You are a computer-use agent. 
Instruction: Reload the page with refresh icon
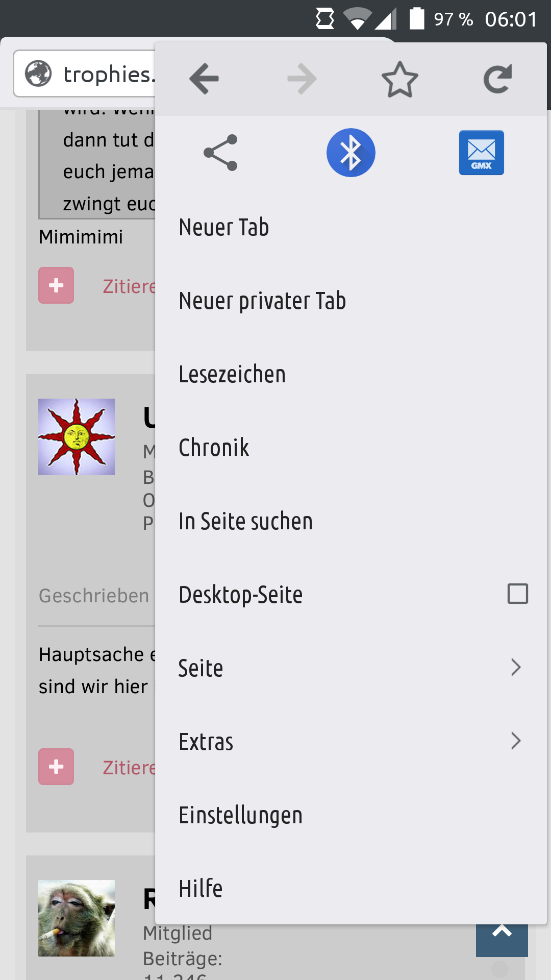[x=498, y=79]
